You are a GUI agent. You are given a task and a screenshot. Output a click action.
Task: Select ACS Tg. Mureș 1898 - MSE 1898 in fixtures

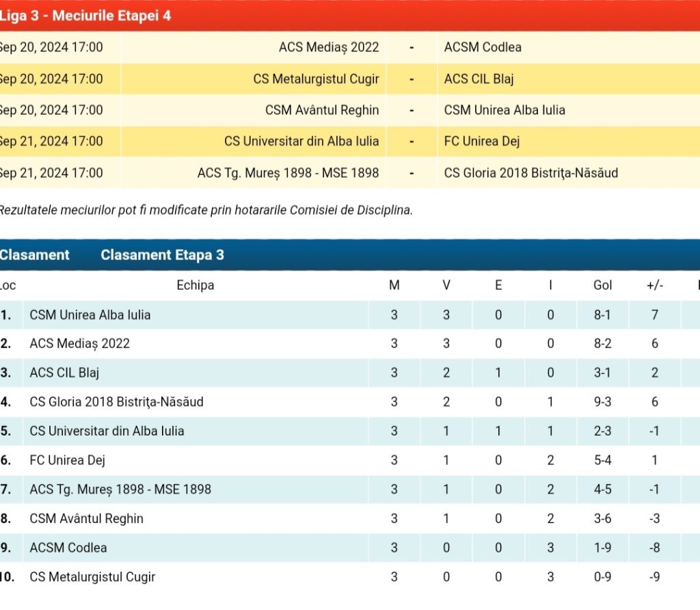click(288, 173)
